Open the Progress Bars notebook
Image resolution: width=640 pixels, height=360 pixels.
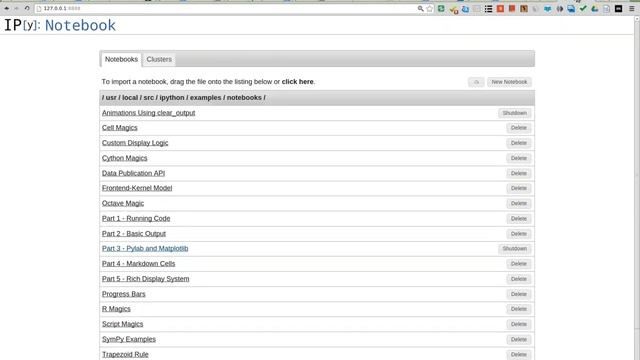124,294
